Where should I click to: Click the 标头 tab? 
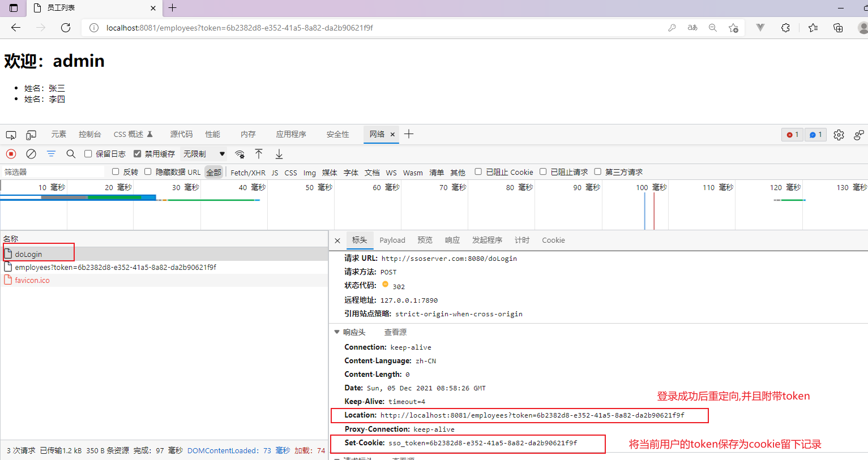click(x=360, y=240)
